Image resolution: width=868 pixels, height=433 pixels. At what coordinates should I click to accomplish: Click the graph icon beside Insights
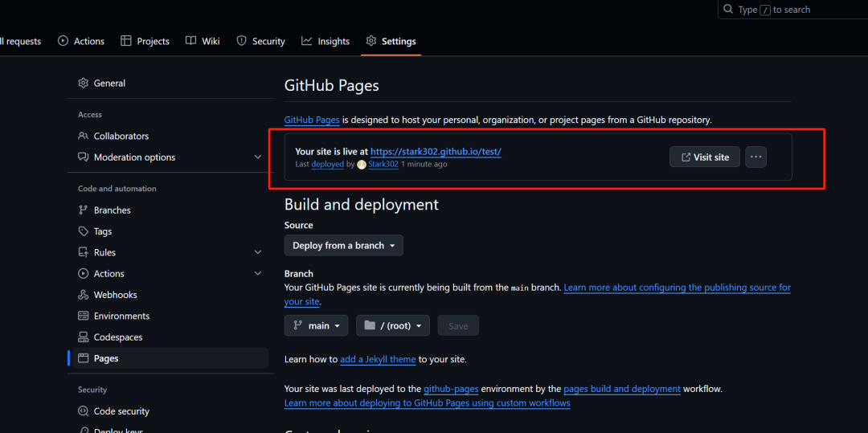click(x=307, y=41)
